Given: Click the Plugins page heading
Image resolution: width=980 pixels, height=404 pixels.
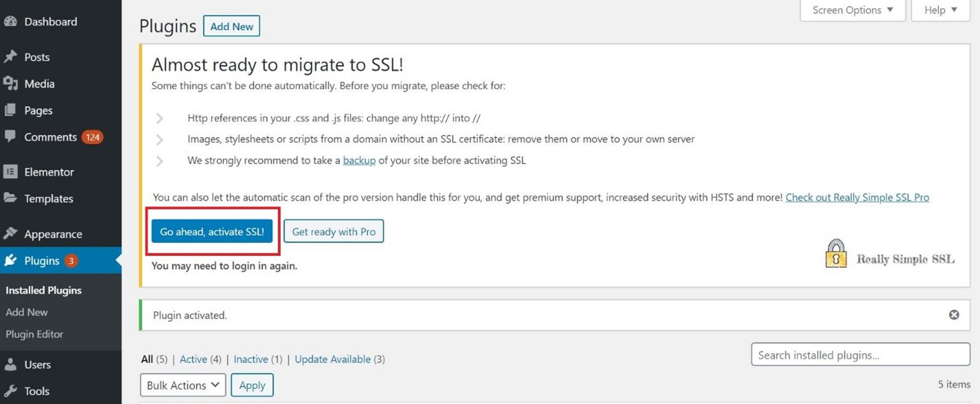Looking at the screenshot, I should point(168,27).
